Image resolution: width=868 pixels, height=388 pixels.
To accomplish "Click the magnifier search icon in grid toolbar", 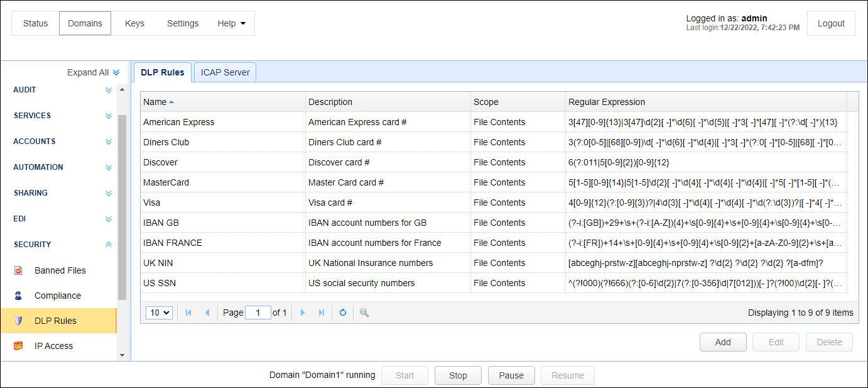I will coord(364,313).
